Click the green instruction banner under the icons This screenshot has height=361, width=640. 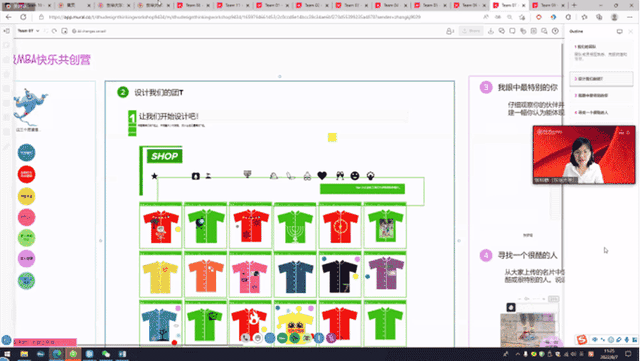[362, 188]
